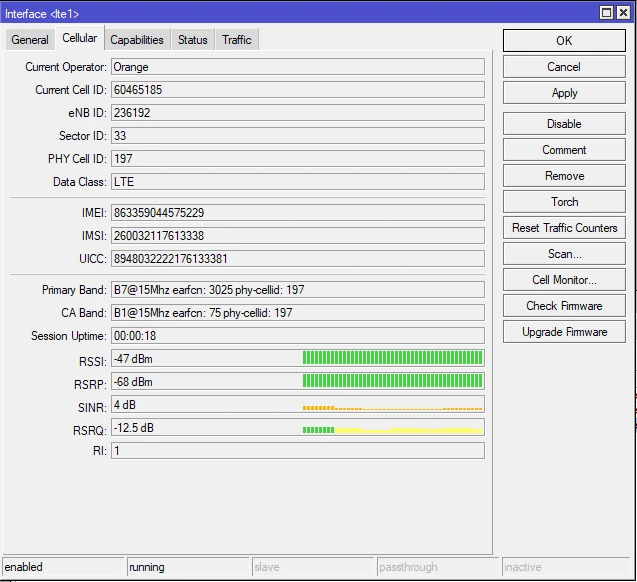Viewport: 637px width, 582px height.
Task: Click the eNB ID field 236192
Action: (298, 113)
